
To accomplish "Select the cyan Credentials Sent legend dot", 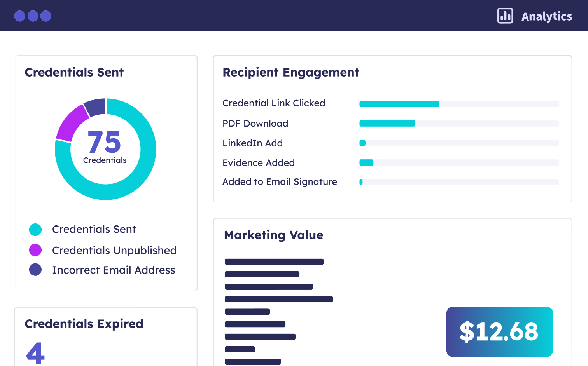I will point(35,229).
